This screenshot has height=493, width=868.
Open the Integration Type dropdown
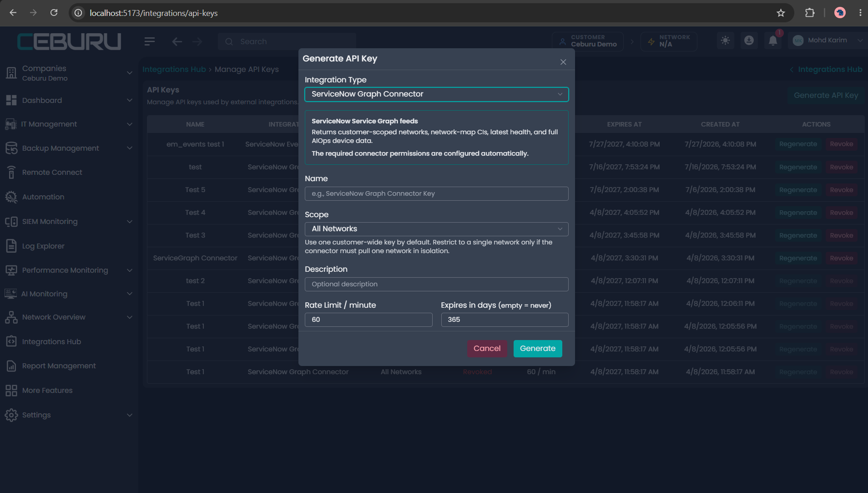pyautogui.click(x=437, y=94)
